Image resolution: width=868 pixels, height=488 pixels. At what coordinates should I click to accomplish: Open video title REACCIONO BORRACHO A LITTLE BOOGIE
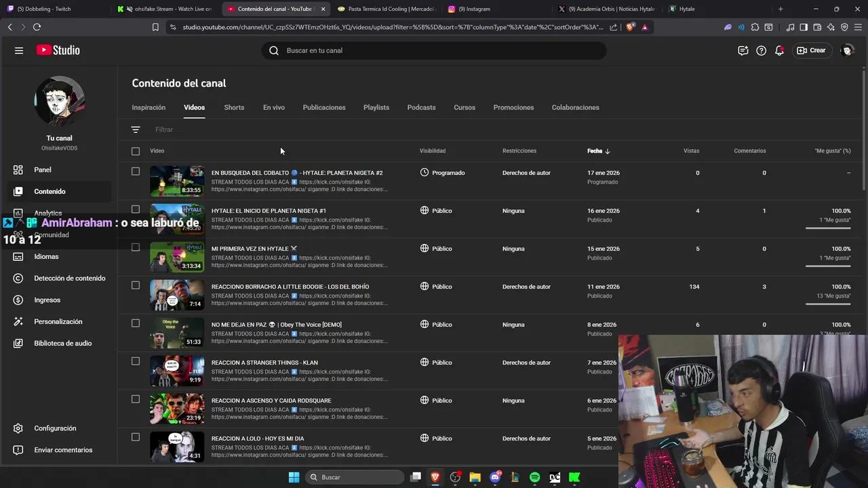pos(290,287)
